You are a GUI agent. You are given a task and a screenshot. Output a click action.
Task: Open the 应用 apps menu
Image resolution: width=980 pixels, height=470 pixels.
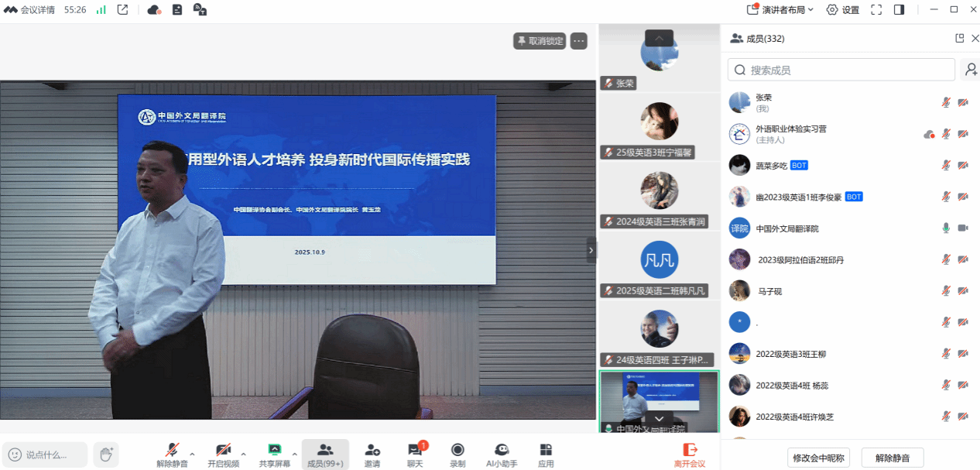(x=546, y=454)
